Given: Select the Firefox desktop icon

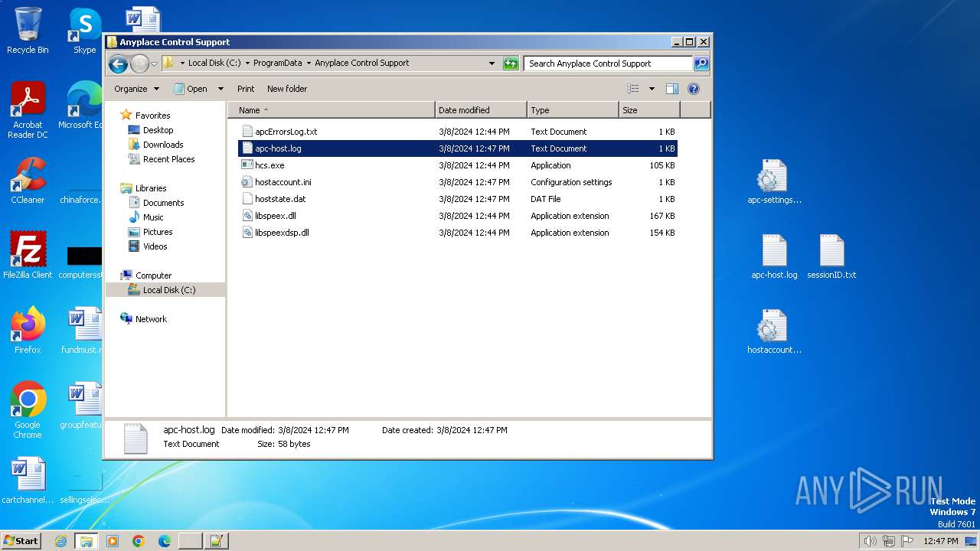Looking at the screenshot, I should pos(28,331).
